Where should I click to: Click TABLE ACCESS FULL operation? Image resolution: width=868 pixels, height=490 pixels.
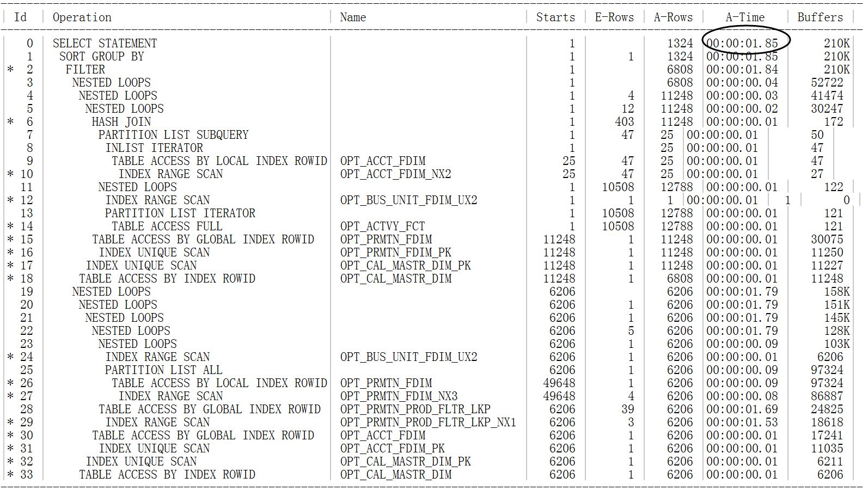click(167, 226)
